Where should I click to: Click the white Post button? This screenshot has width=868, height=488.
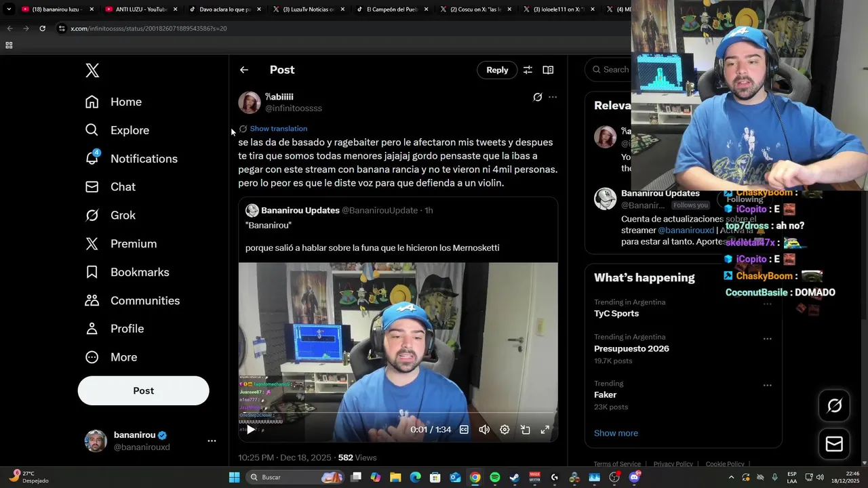[x=143, y=390]
